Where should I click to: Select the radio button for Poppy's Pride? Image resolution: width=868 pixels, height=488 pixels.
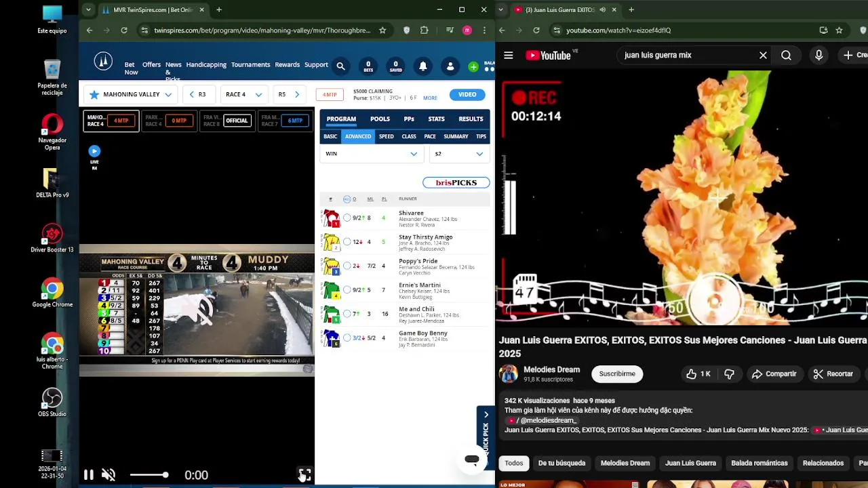[347, 266]
